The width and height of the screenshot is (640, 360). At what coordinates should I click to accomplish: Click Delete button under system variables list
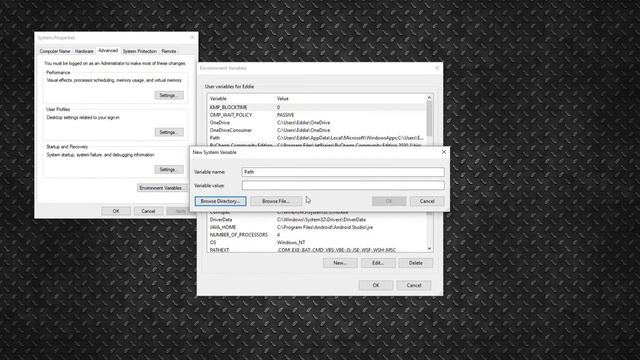coord(416,263)
